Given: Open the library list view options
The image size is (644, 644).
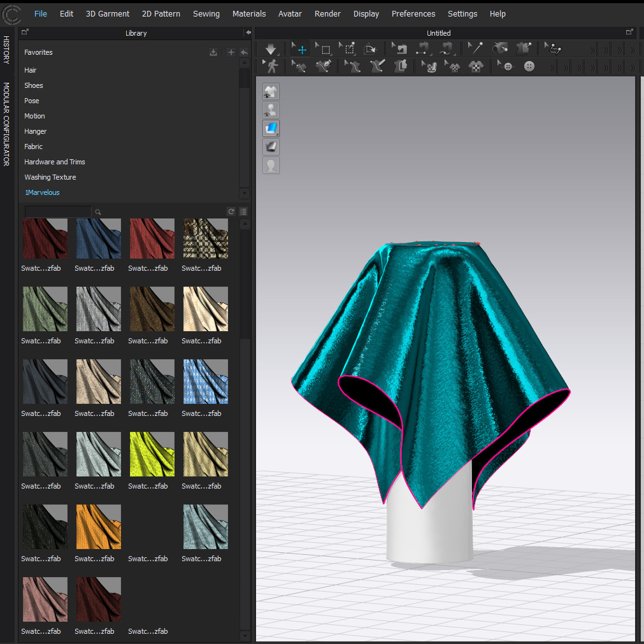Looking at the screenshot, I should point(243,211).
